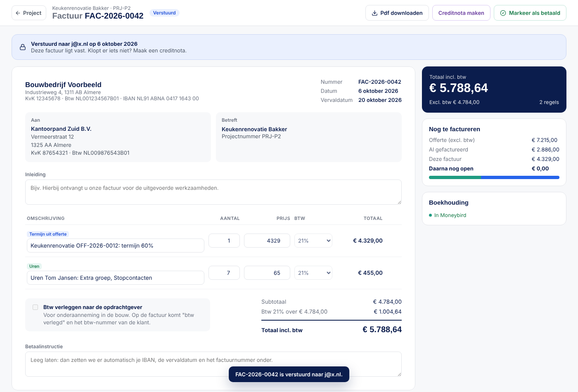Click the Uren tag label
Screen dimensions: 578x392
(34, 266)
